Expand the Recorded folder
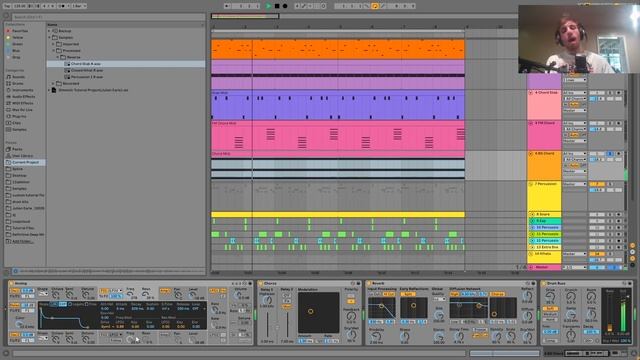 click(54, 83)
